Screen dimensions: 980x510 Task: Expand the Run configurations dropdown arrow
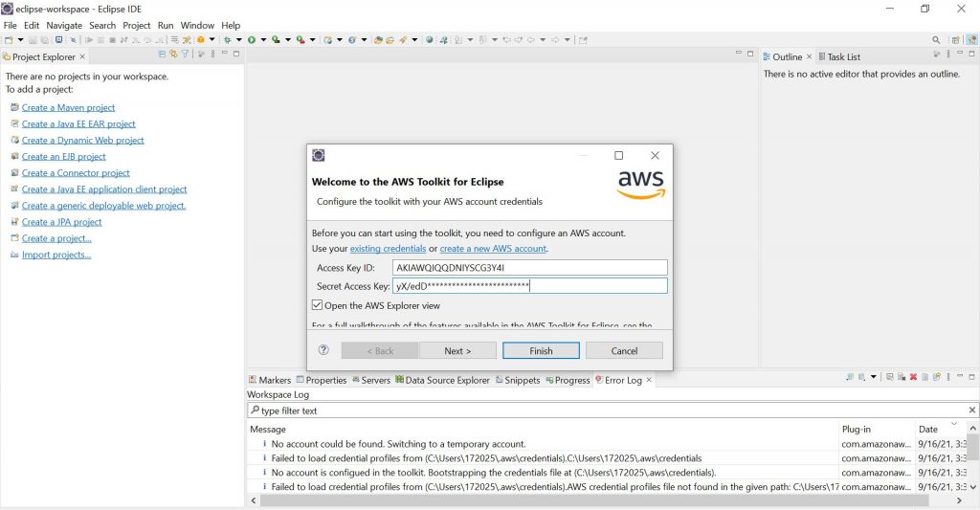[x=263, y=39]
